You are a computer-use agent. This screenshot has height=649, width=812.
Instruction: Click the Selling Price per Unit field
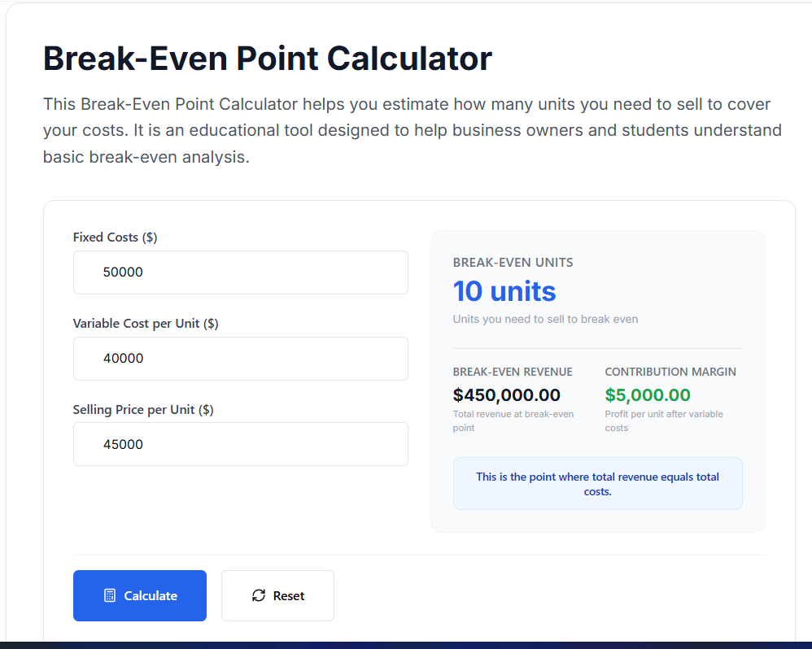[240, 444]
